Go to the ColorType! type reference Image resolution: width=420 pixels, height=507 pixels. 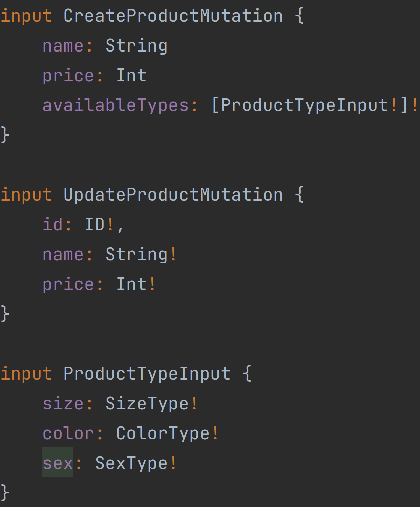point(167,434)
